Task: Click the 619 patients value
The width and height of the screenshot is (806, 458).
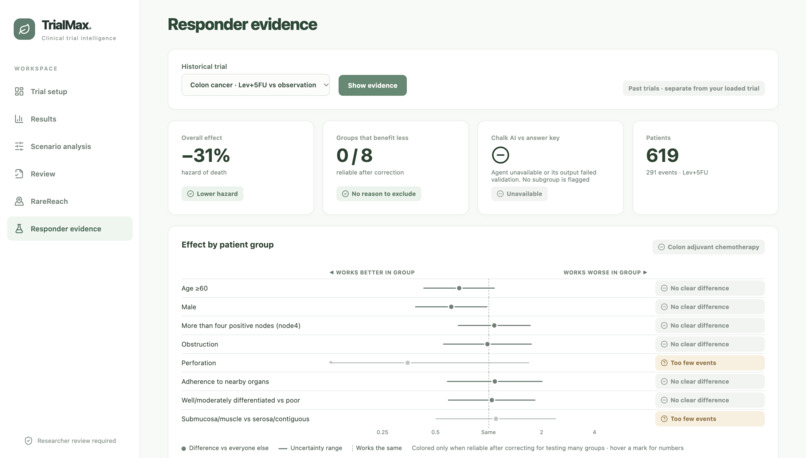Action: [x=662, y=155]
